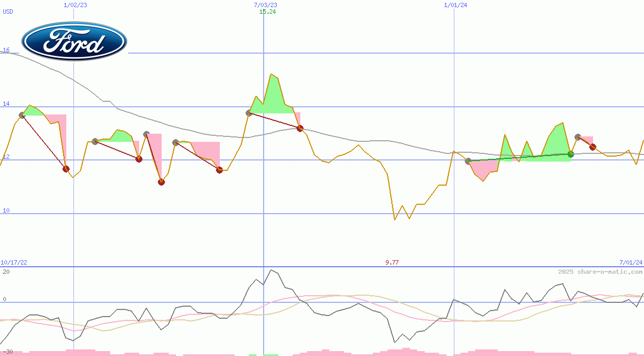Click the green sell marker dot
The height and width of the screenshot is (356, 644).
571,154
